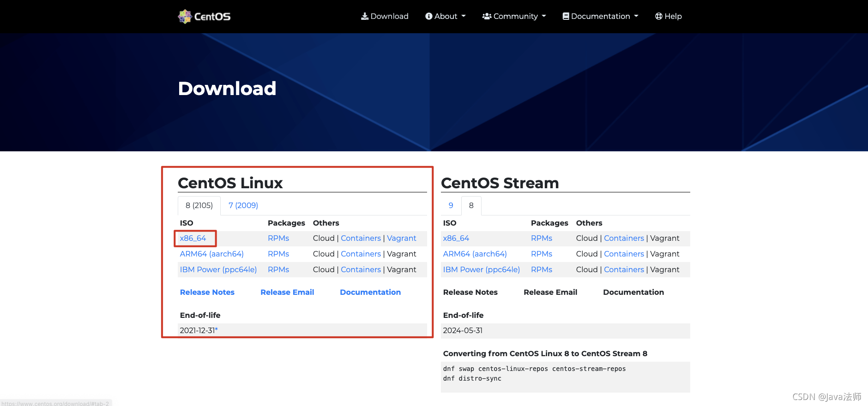
Task: Open CentOS Linux Release Email link
Action: (x=287, y=292)
